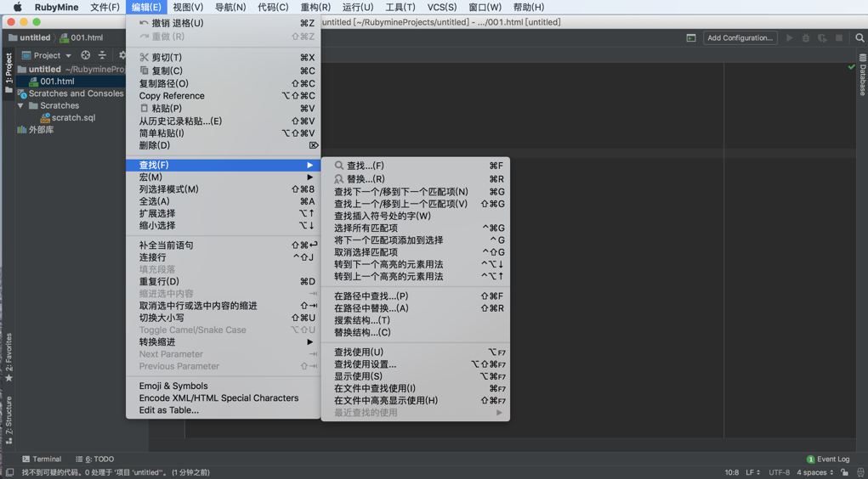Click the Stop square icon in toolbar
Viewport: 868px width, 479px height.
[838, 37]
